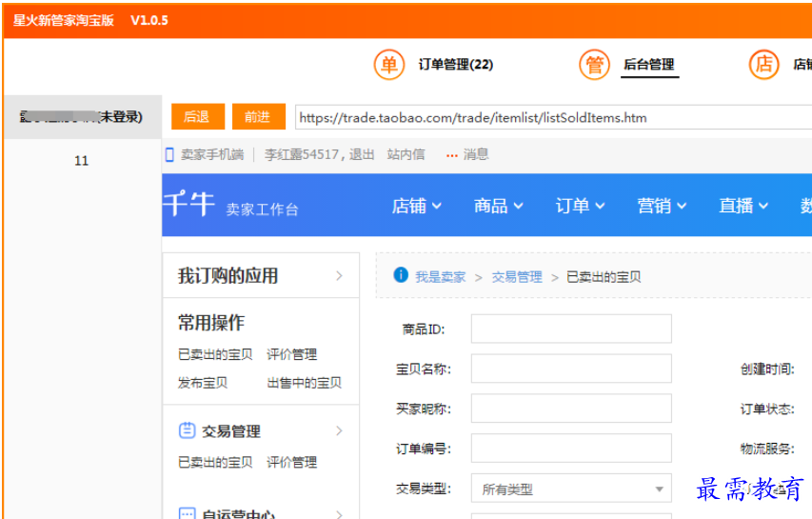The image size is (812, 519).
Task: Open 已卖出的宝贝 under 交易管理
Action: click(x=215, y=462)
